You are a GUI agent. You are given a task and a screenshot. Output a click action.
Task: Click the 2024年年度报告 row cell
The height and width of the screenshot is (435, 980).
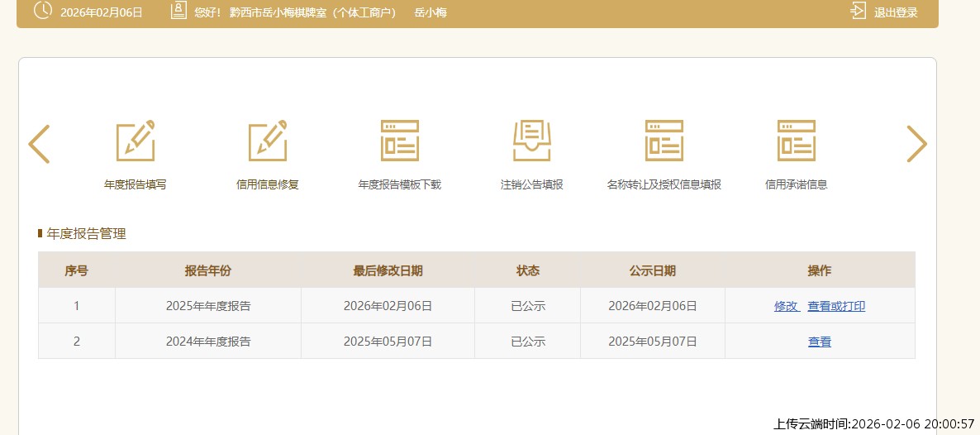point(208,342)
